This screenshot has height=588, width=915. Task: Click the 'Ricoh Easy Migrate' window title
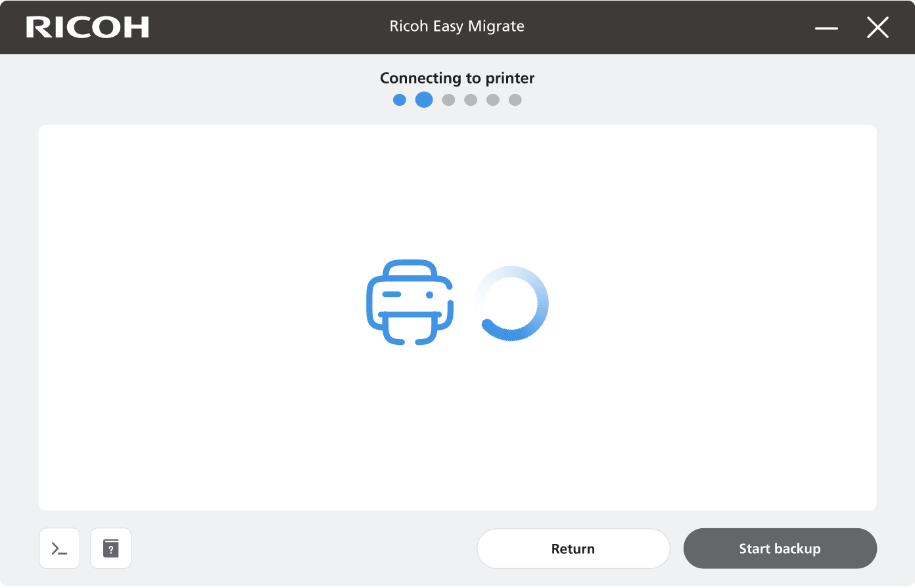457,26
